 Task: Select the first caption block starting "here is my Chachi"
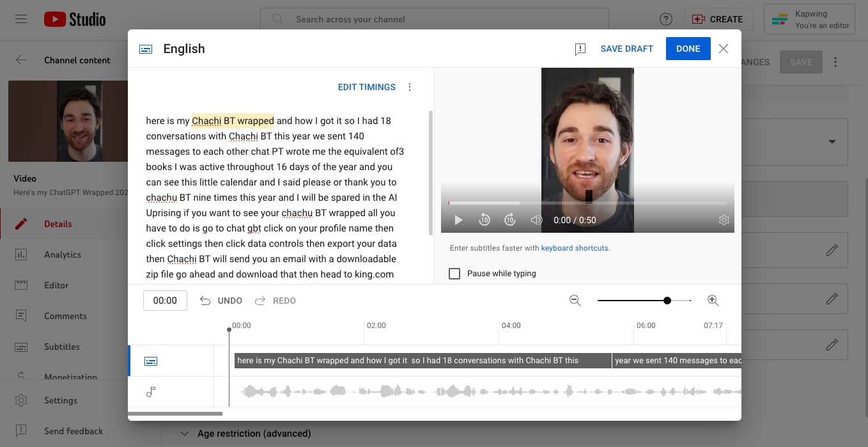[x=422, y=361]
